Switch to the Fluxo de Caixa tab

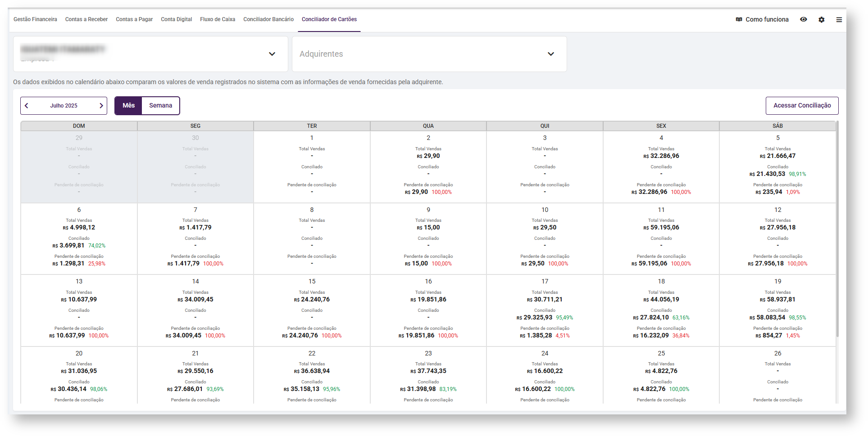(218, 19)
